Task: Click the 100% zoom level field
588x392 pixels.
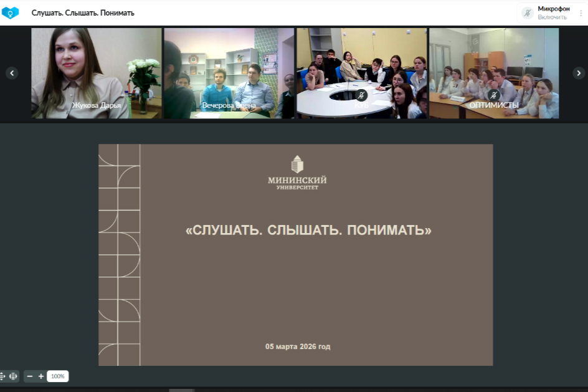Action: tap(57, 376)
